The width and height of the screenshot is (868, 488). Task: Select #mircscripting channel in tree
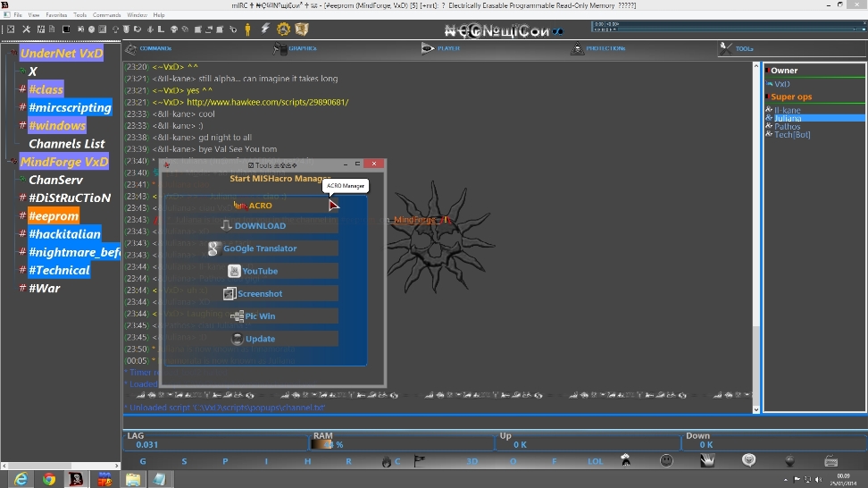tap(70, 107)
